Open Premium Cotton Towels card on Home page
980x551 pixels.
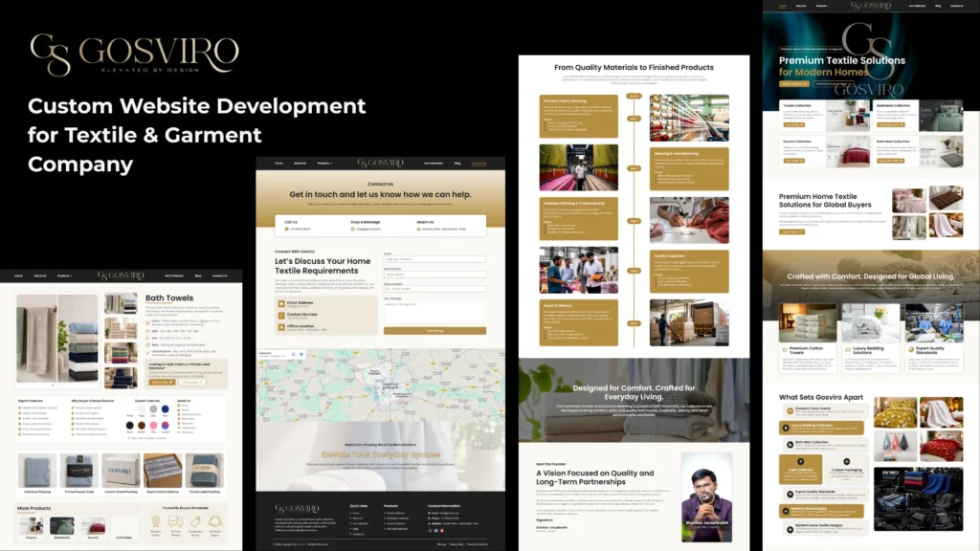click(808, 338)
